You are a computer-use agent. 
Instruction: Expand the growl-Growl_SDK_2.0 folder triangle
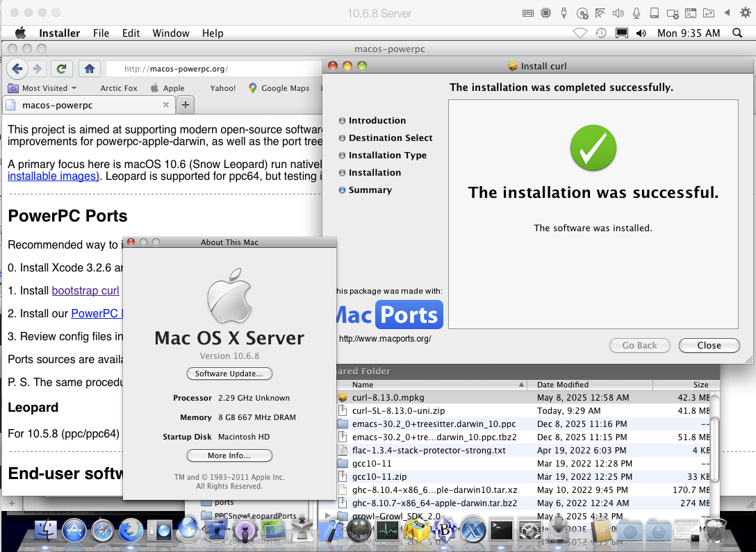click(x=328, y=516)
